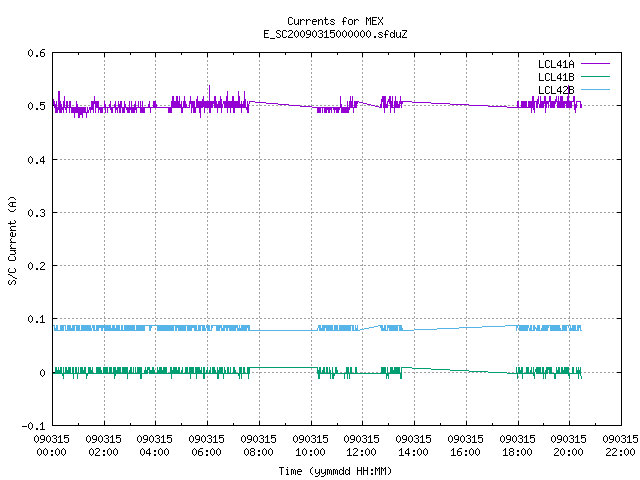Click the 'S/C Current (A)' y-axis label

click(x=13, y=241)
